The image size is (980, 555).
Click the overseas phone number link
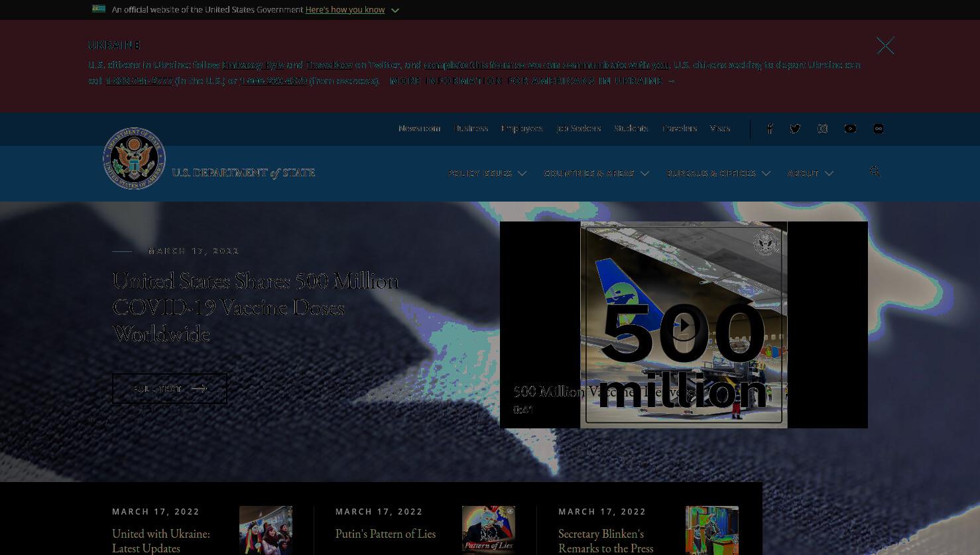tap(273, 81)
